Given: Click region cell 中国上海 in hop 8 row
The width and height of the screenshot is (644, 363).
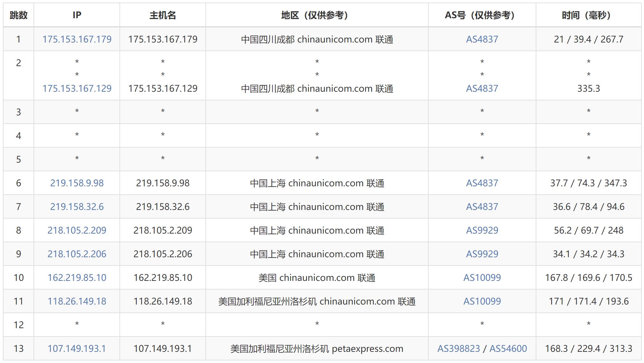Looking at the screenshot, I should [x=317, y=230].
